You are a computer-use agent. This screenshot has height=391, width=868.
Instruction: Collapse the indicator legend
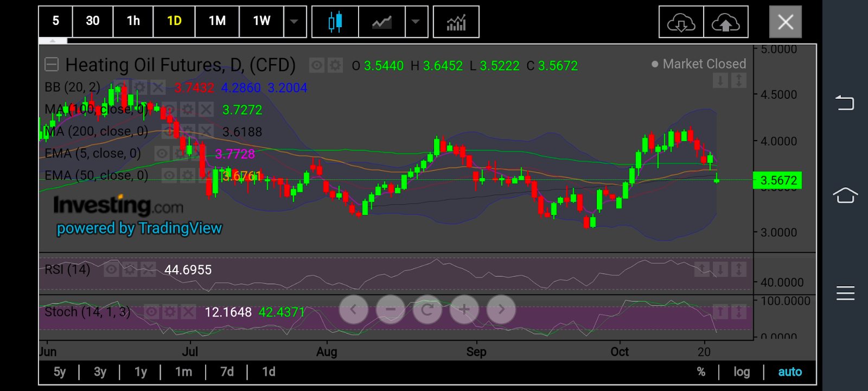click(x=52, y=65)
